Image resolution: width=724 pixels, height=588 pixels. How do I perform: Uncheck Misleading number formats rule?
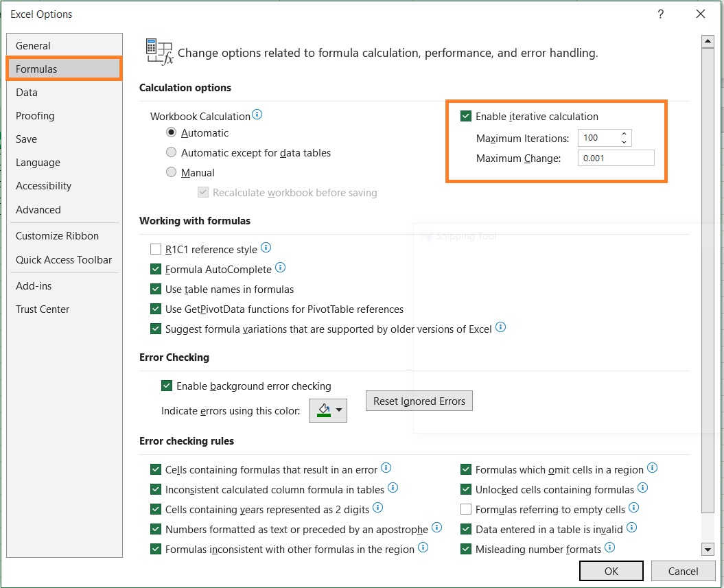tap(466, 549)
